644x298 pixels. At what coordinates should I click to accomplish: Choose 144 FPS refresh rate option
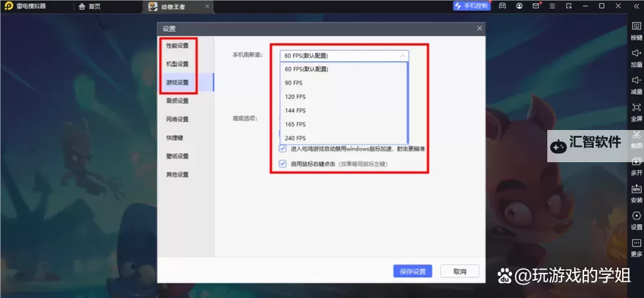coord(343,111)
